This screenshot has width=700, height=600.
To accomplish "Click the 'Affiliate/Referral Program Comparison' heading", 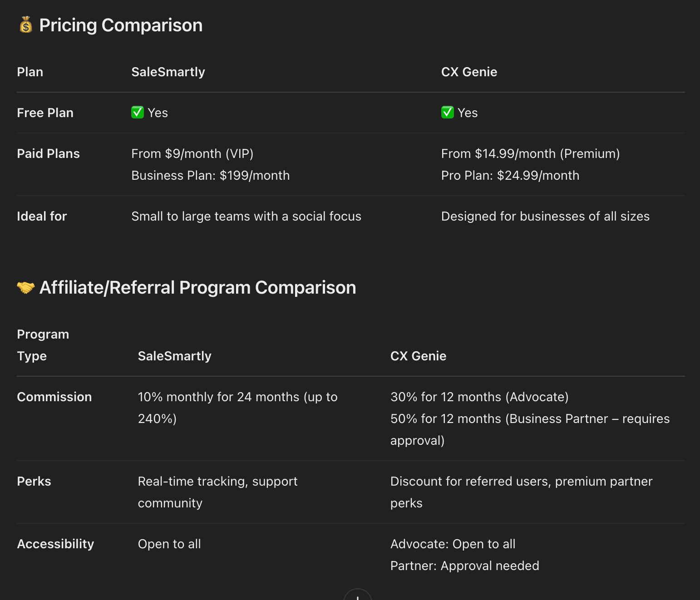I will tap(197, 288).
